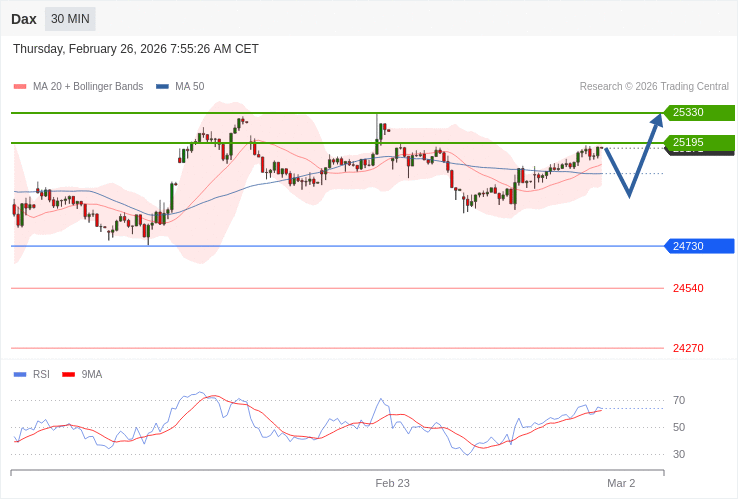Click the 24730 pivot price tag

click(x=699, y=246)
